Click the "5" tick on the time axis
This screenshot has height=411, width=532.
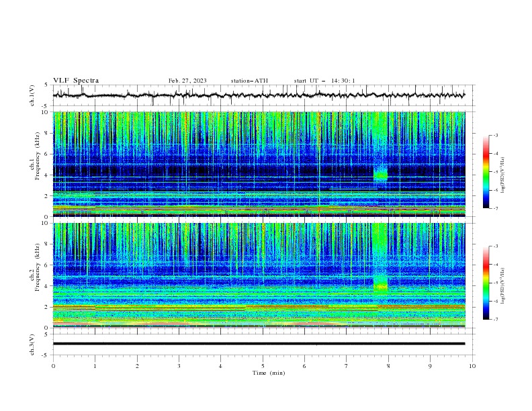coord(263,366)
